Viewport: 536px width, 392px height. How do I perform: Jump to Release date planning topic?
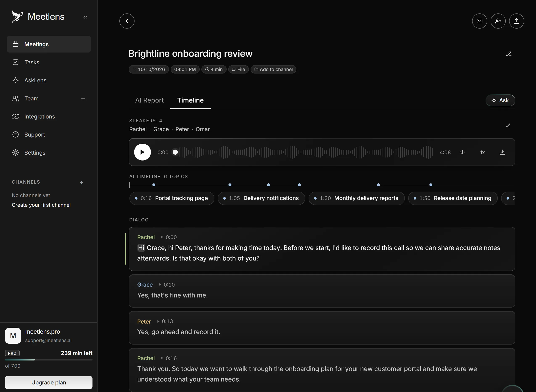coord(453,198)
